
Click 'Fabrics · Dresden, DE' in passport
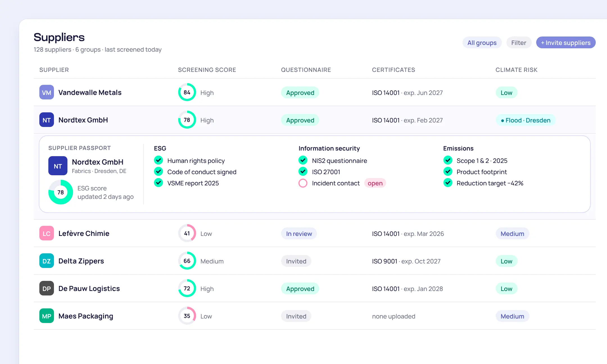pos(99,171)
